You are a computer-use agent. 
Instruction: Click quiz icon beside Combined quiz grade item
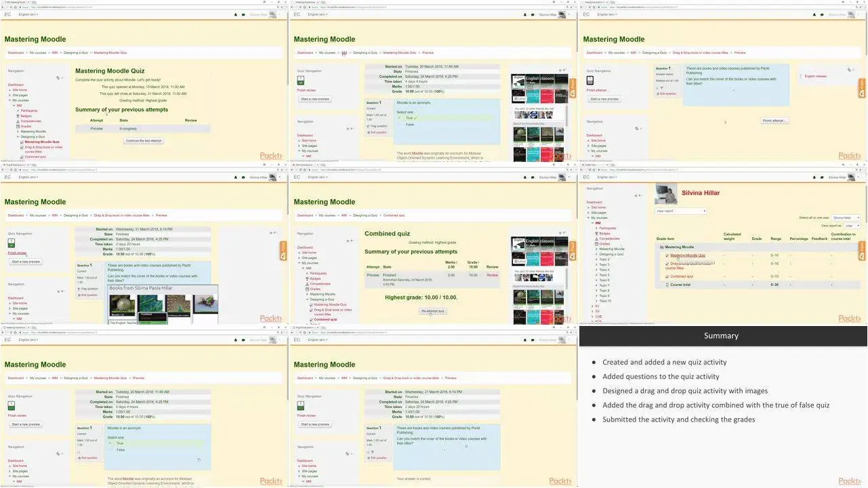pyautogui.click(x=667, y=277)
